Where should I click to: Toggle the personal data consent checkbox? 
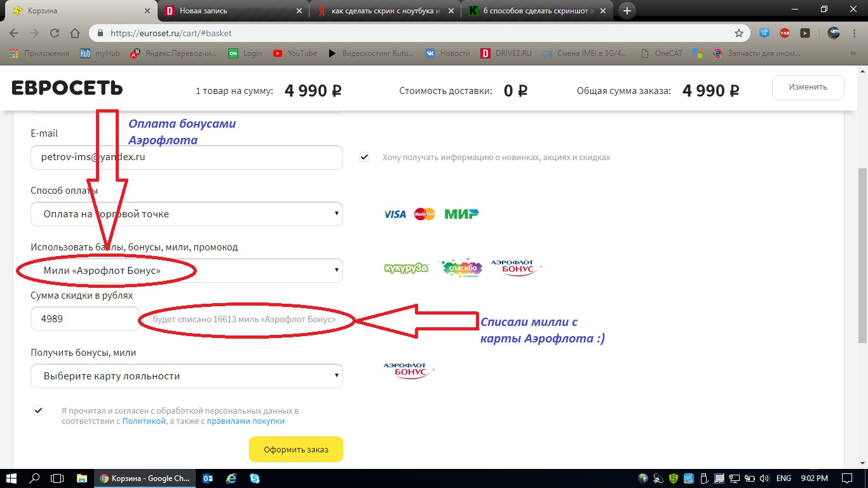(39, 410)
